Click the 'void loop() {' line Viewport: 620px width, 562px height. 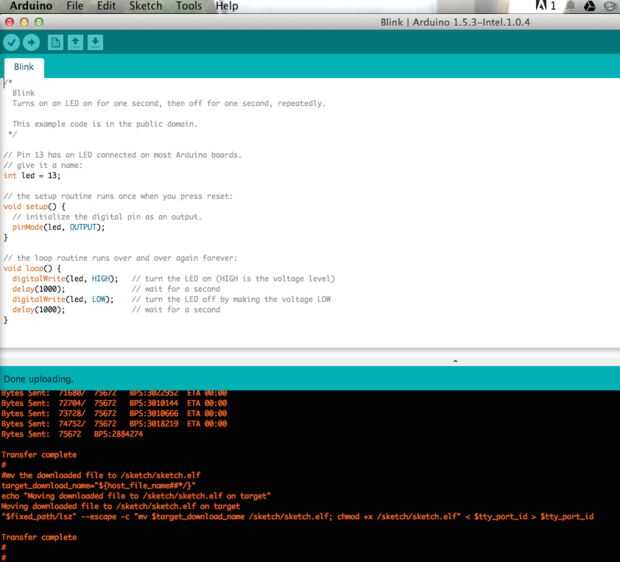point(32,268)
